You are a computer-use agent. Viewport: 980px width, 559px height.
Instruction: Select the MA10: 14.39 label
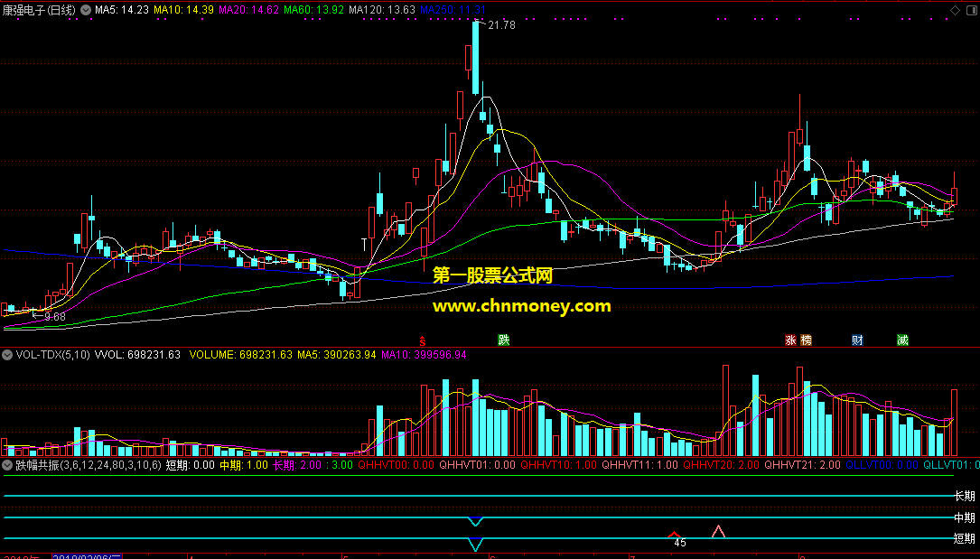(x=183, y=10)
